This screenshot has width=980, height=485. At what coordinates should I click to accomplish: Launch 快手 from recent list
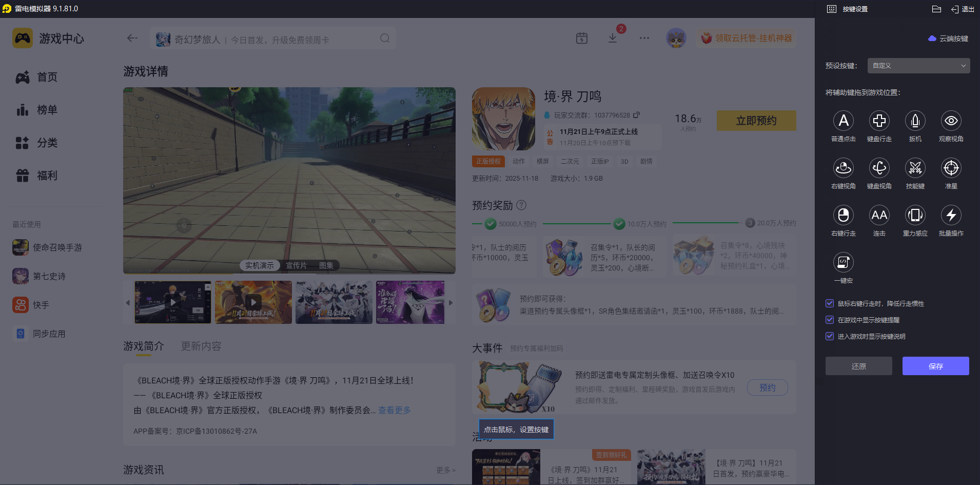[31, 305]
